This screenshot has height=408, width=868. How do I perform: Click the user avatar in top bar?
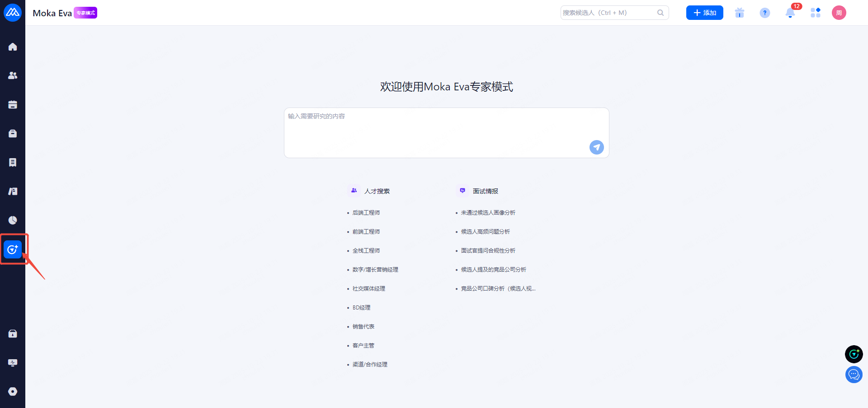[839, 13]
